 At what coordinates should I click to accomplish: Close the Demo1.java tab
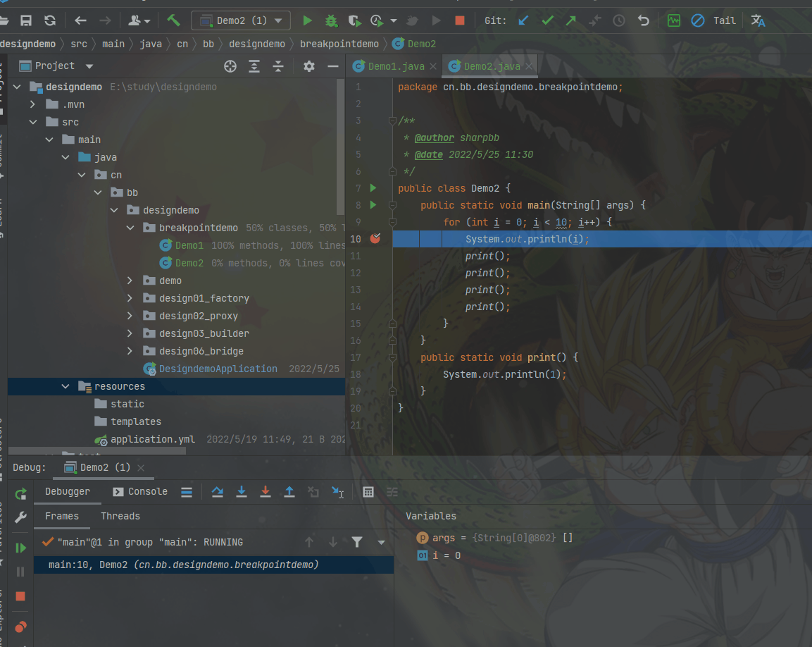click(433, 66)
